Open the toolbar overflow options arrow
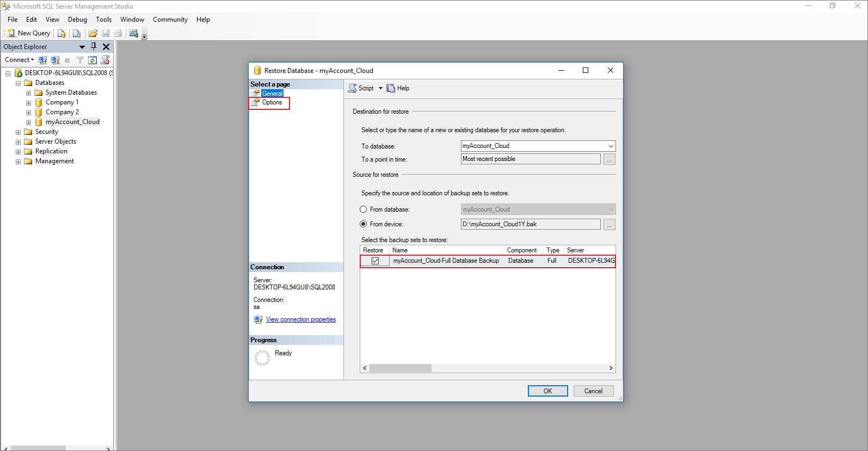Image resolution: width=868 pixels, height=451 pixels. [144, 36]
